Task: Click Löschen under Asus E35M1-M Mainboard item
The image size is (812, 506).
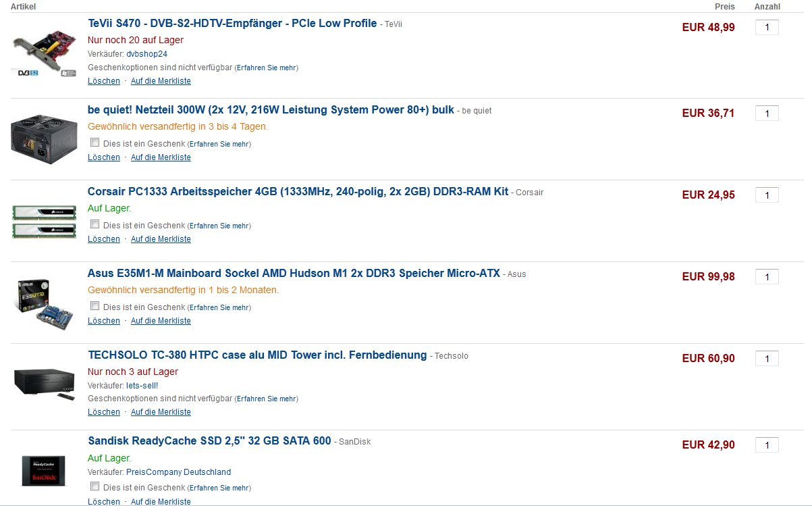Action: pos(104,321)
